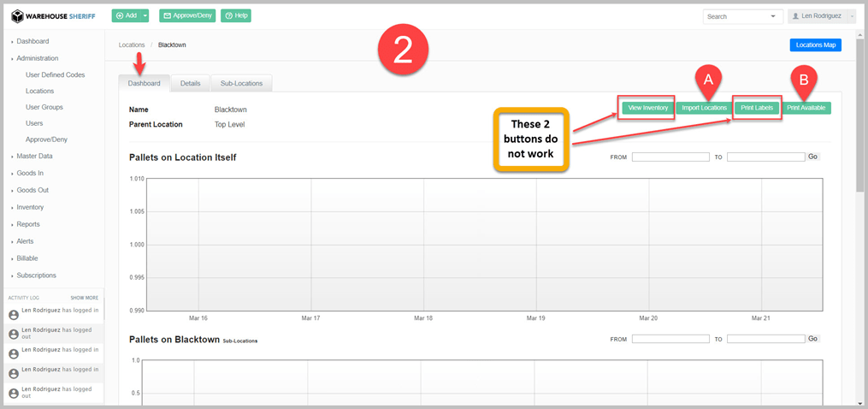Click the FROM date field for Pallets on Location
This screenshot has width=868, height=409.
[x=670, y=157]
